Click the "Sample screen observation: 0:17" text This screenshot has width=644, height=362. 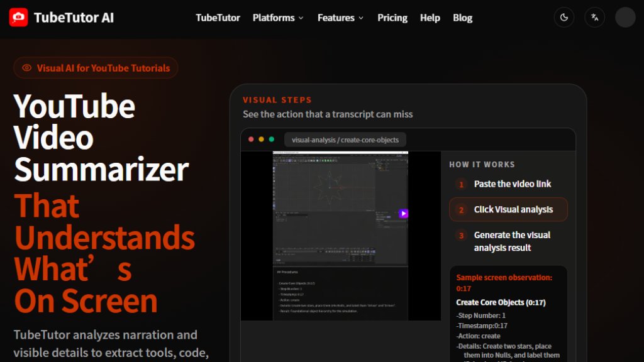click(504, 283)
